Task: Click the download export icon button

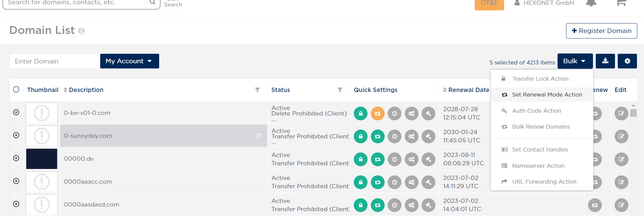Action: pyautogui.click(x=605, y=61)
